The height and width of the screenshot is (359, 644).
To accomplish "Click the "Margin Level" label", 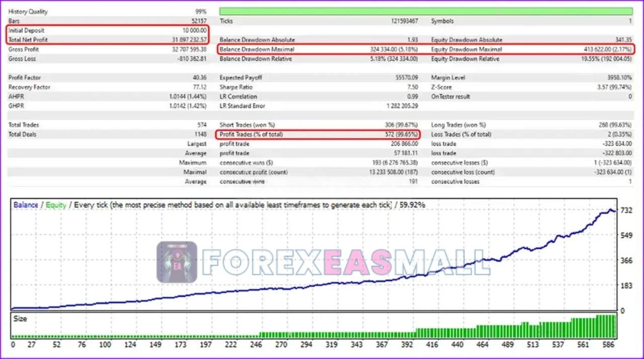I will pyautogui.click(x=448, y=77).
